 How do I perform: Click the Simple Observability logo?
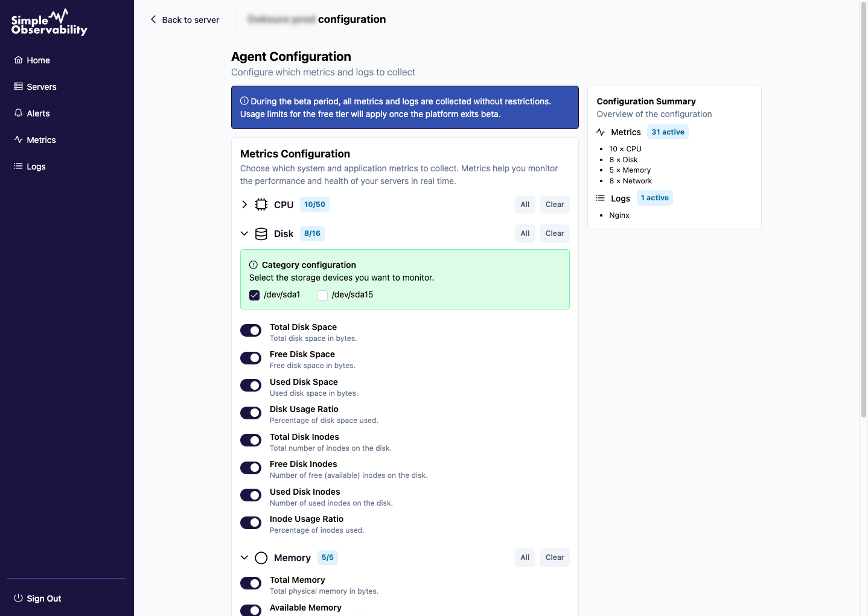pos(49,23)
